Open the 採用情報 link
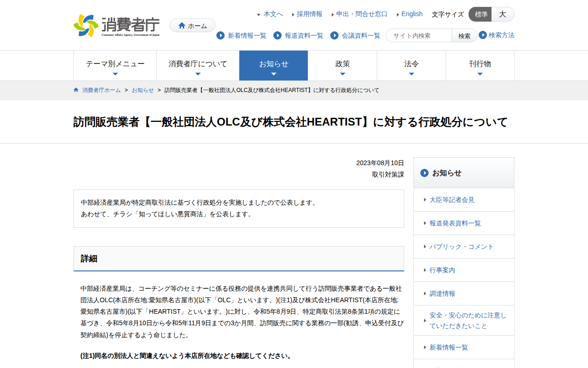This screenshot has width=588, height=368. (310, 14)
